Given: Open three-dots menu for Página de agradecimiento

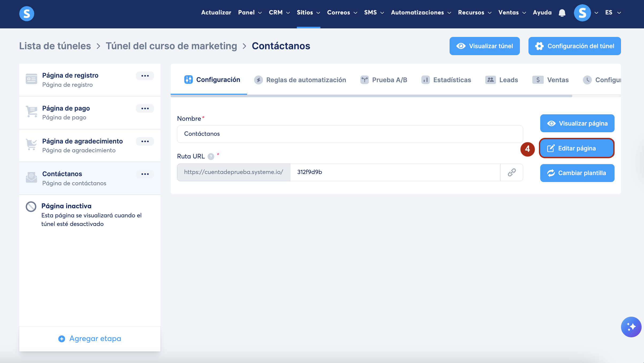Looking at the screenshot, I should (x=145, y=141).
